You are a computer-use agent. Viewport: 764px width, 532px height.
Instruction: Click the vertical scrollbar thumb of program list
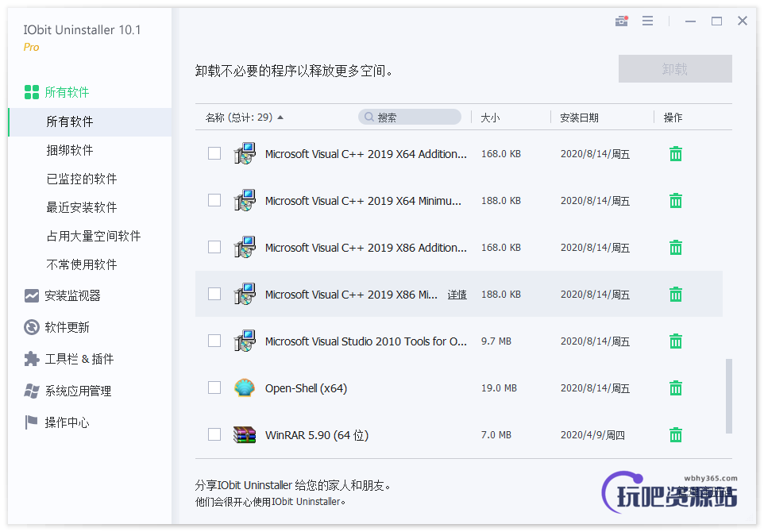729,396
